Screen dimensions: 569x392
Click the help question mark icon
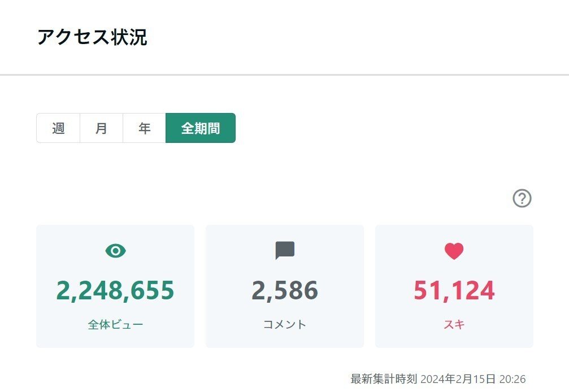tap(522, 198)
